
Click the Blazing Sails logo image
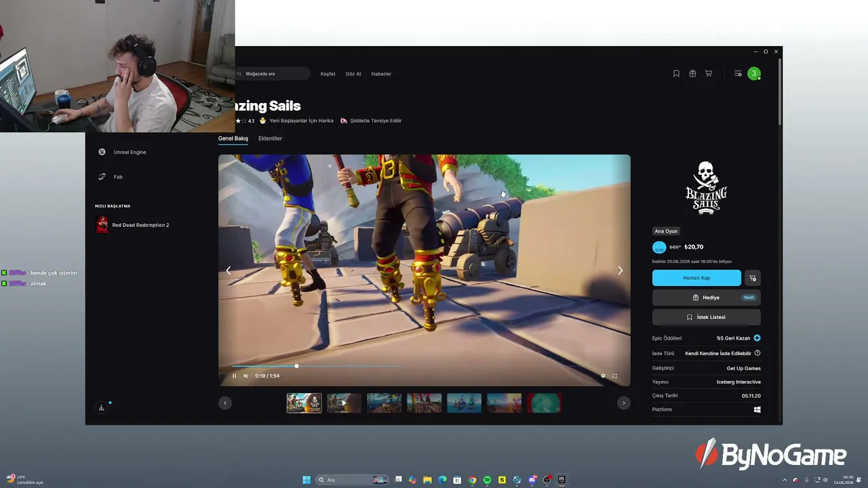coord(706,188)
